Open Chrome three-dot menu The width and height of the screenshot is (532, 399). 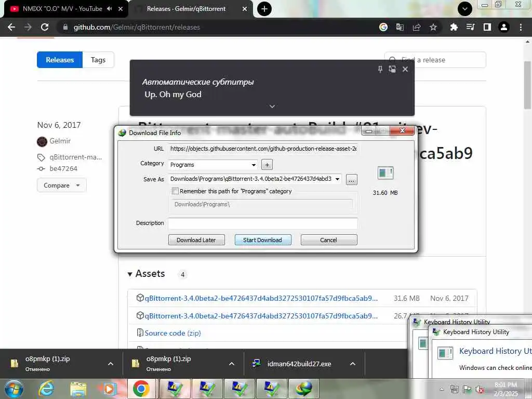521,27
